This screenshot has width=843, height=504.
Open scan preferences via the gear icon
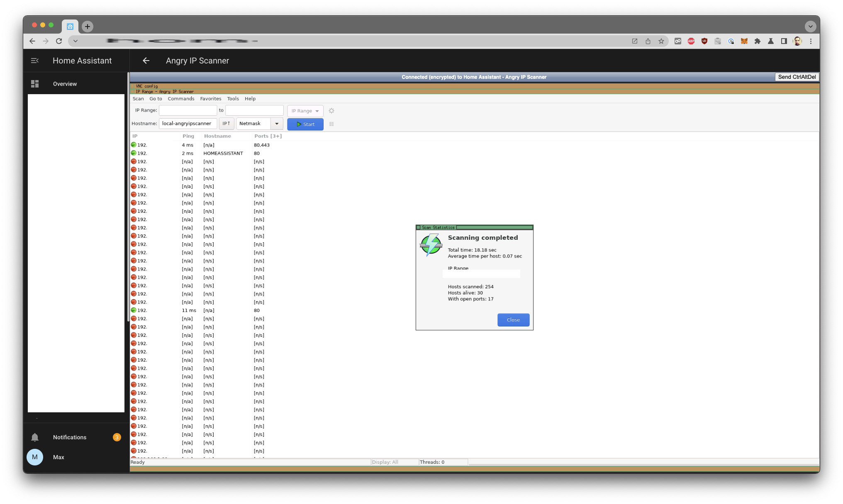pos(331,111)
